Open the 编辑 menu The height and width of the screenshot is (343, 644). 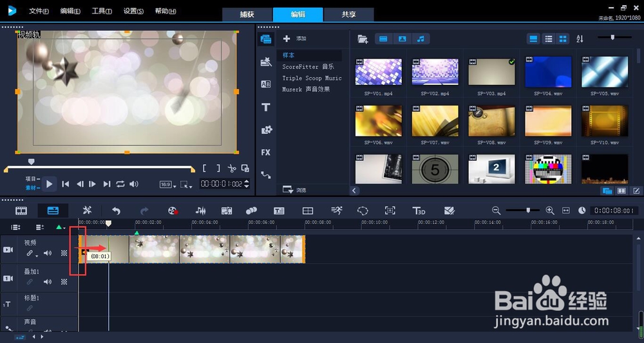[x=70, y=11]
